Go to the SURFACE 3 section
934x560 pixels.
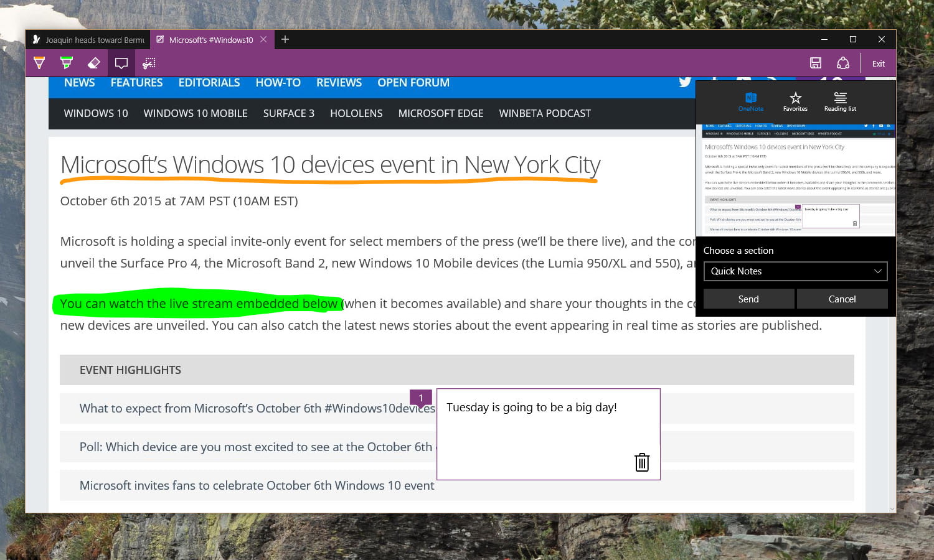[288, 113]
